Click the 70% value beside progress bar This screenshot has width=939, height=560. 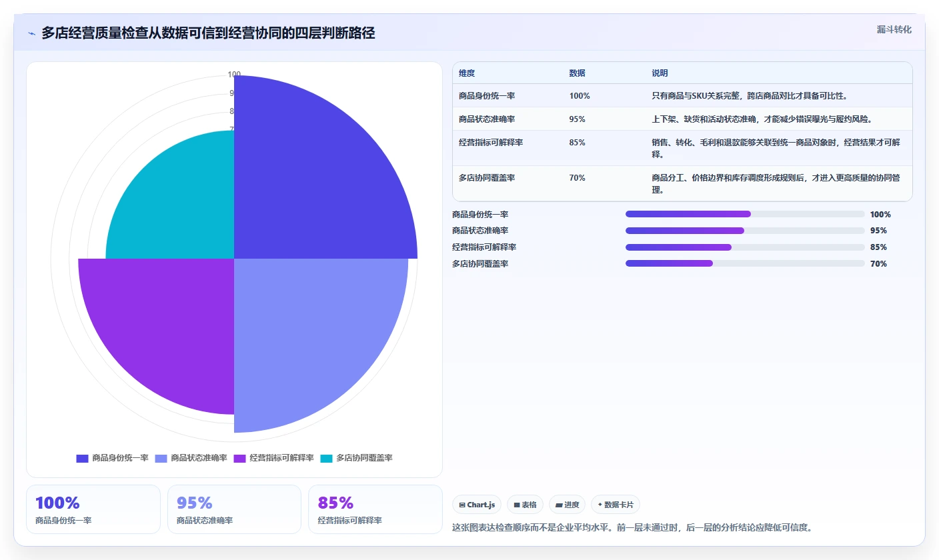click(878, 264)
